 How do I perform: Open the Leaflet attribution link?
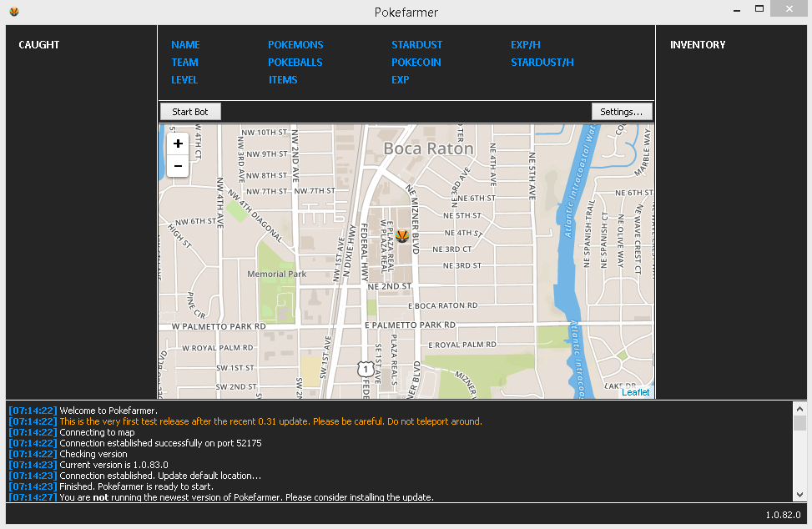pyautogui.click(x=635, y=392)
